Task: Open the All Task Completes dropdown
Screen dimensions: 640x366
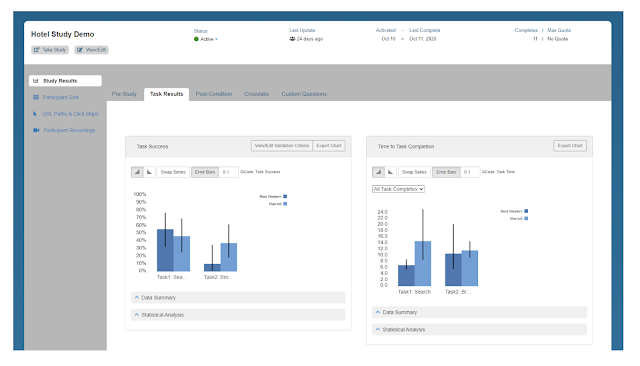Action: coord(398,189)
